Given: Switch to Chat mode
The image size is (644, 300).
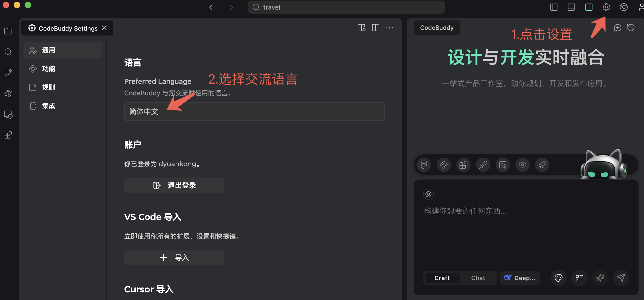Looking at the screenshot, I should pos(478,278).
